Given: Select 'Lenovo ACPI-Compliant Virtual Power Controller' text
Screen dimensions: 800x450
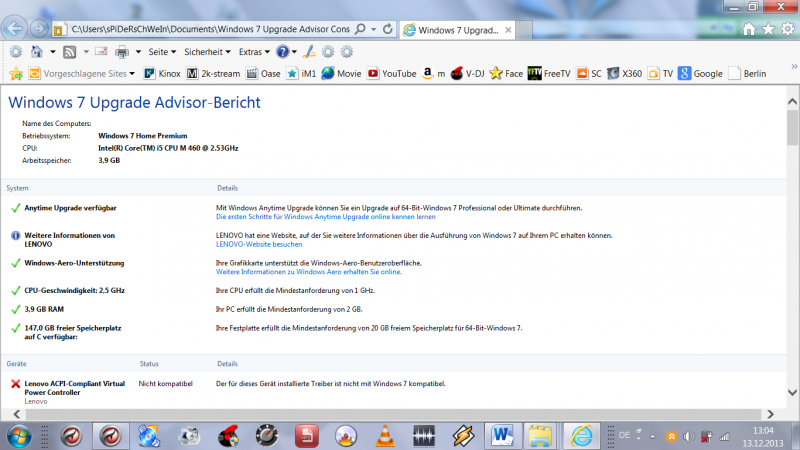Looking at the screenshot, I should (x=74, y=388).
